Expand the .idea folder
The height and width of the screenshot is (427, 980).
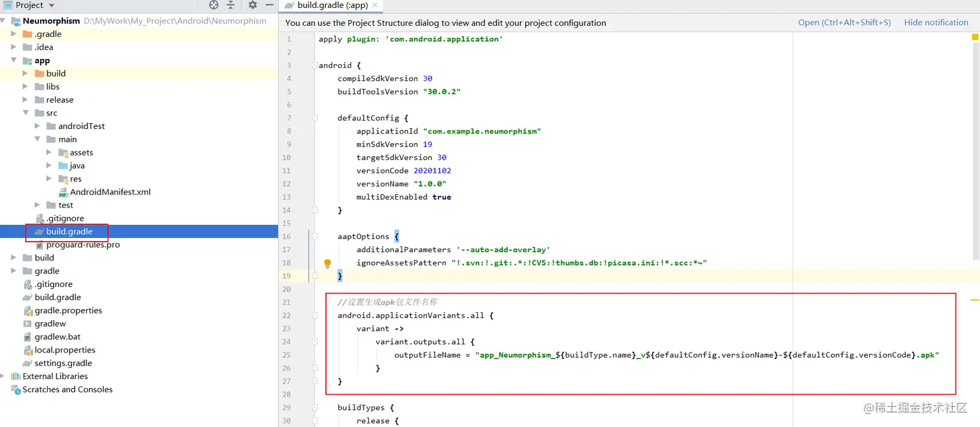click(14, 47)
